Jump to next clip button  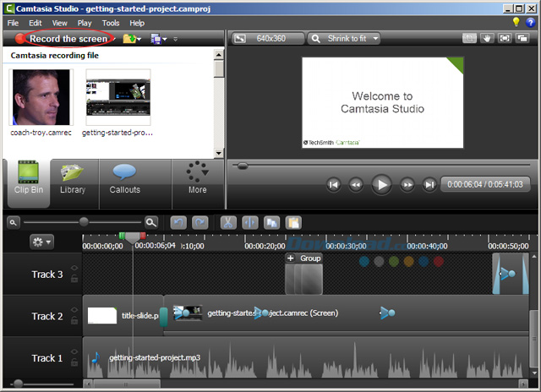coord(429,185)
